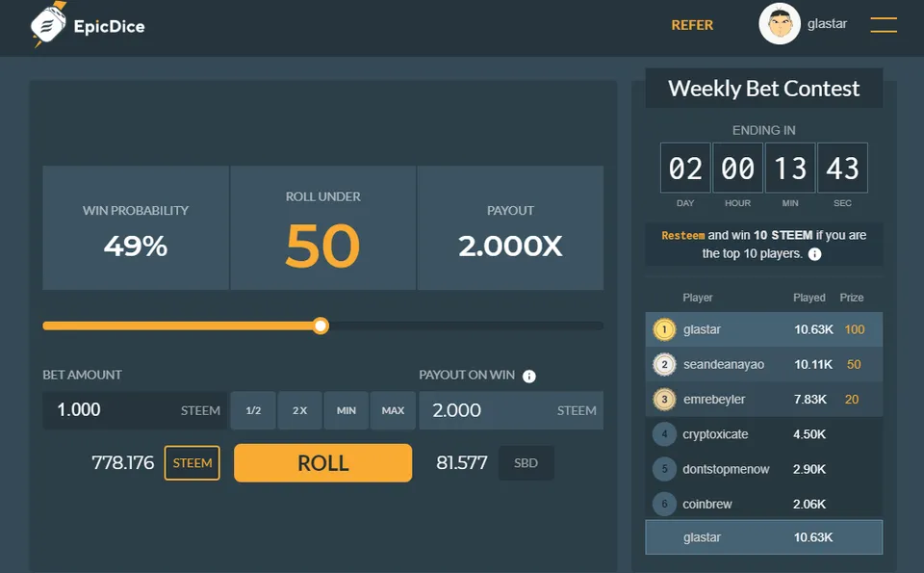Click glastar in first leaderboard row
Viewport: 924px width, 573px height.
pyautogui.click(x=702, y=329)
